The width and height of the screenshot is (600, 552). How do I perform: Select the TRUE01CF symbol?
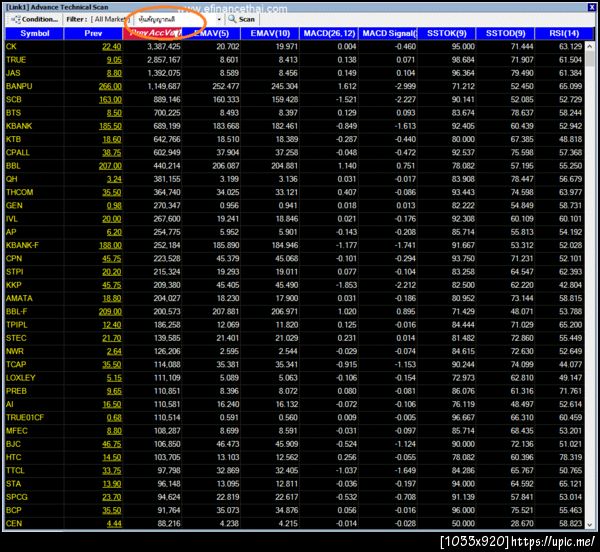tap(25, 418)
